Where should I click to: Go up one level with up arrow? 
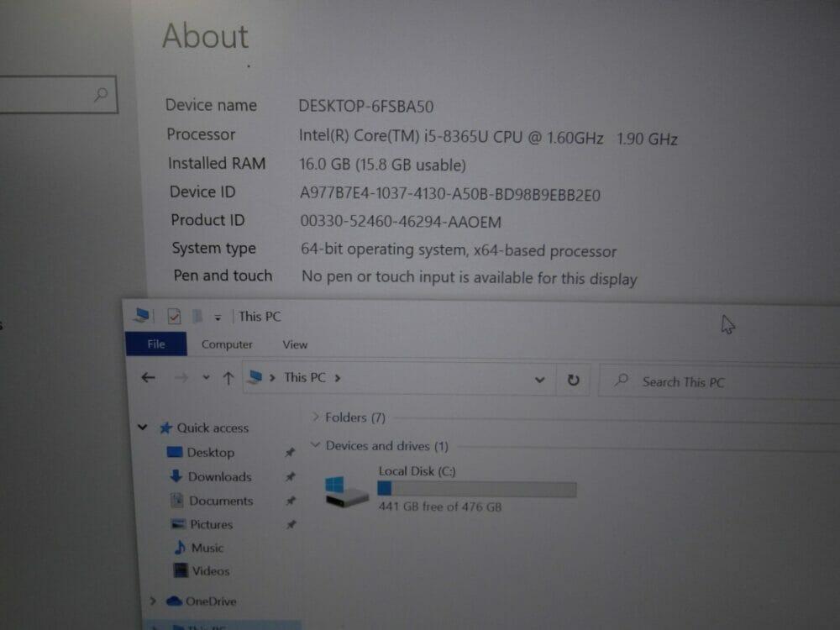(228, 379)
